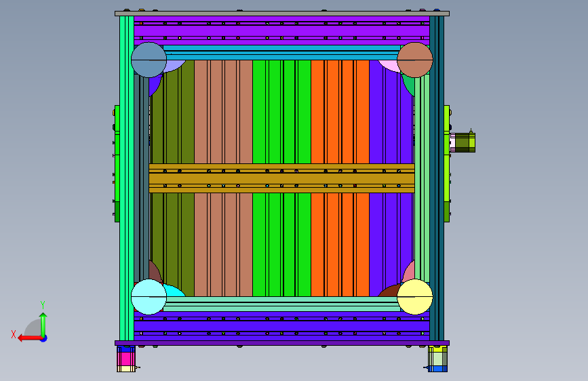588x381 pixels.
Task: Select the light blue horizontal beam below the top rollers
Action: [281, 52]
